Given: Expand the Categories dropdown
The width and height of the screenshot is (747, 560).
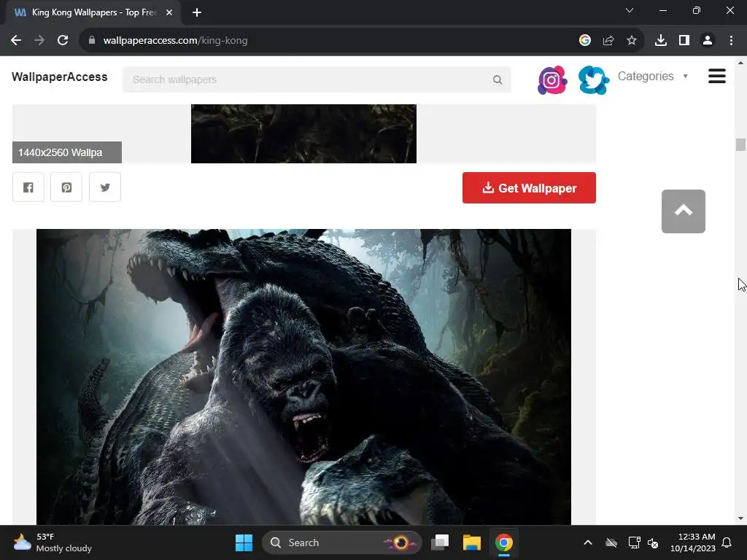Looking at the screenshot, I should (653, 76).
